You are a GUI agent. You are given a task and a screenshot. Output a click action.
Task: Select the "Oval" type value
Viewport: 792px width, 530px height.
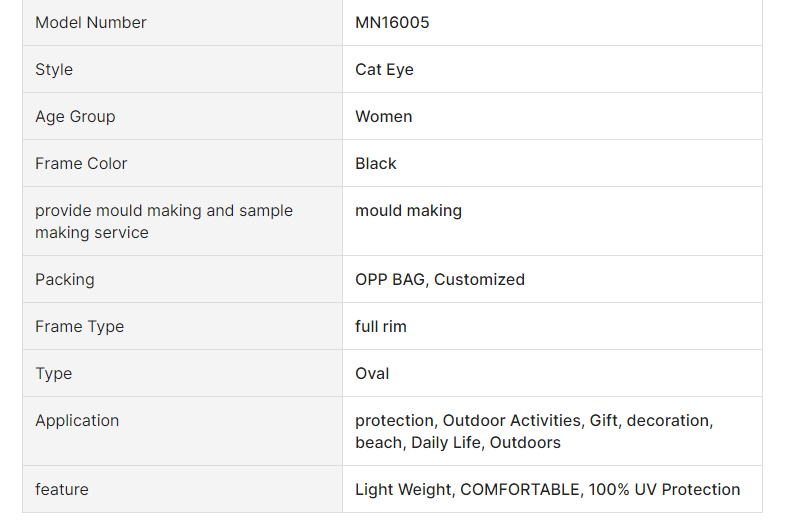point(372,373)
